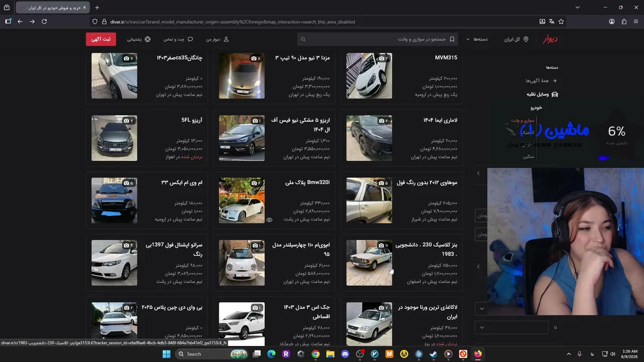
Task: Open بی وای دی چین پلاس ۲۰۲۵ listing
Action: [147, 322]
